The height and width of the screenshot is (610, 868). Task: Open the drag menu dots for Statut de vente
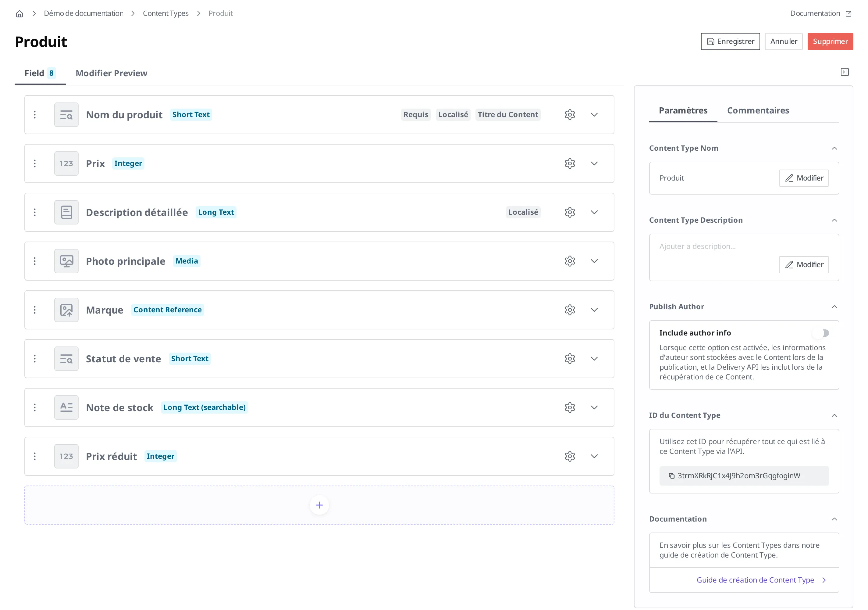pos(35,359)
